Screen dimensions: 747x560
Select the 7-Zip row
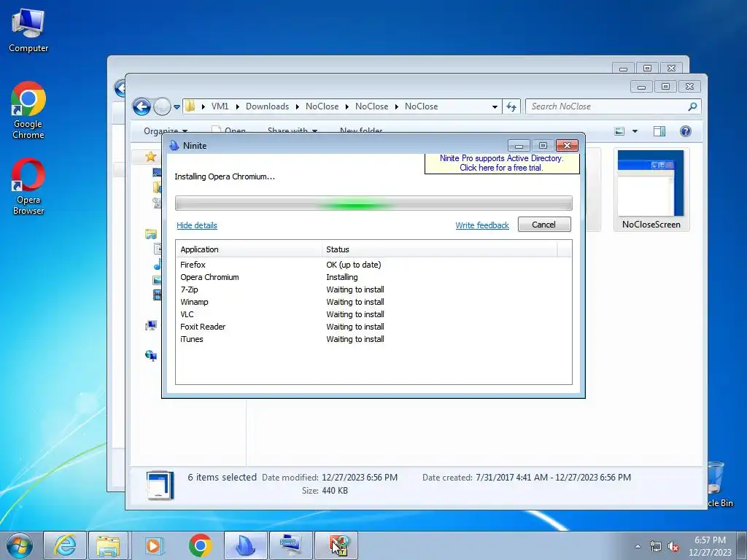point(373,289)
